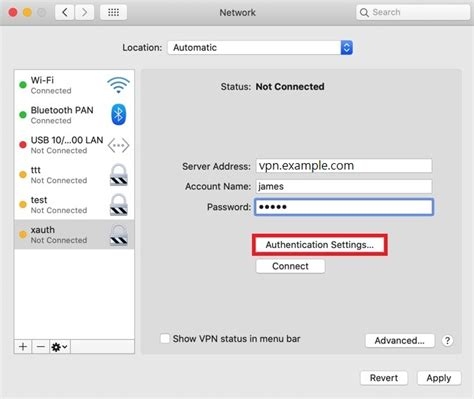This screenshot has width=474, height=399.
Task: Click the yellow minimize window button
Action: click(27, 13)
